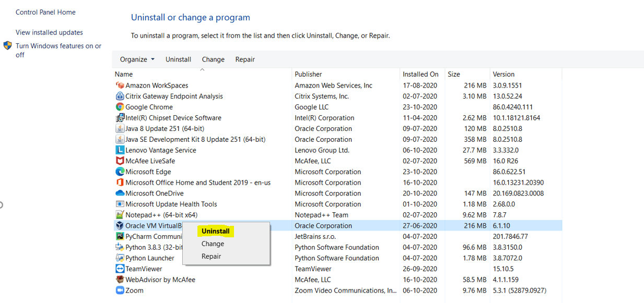Open Turn Windows features on or off
Image resolution: width=644 pixels, height=303 pixels.
[58, 50]
